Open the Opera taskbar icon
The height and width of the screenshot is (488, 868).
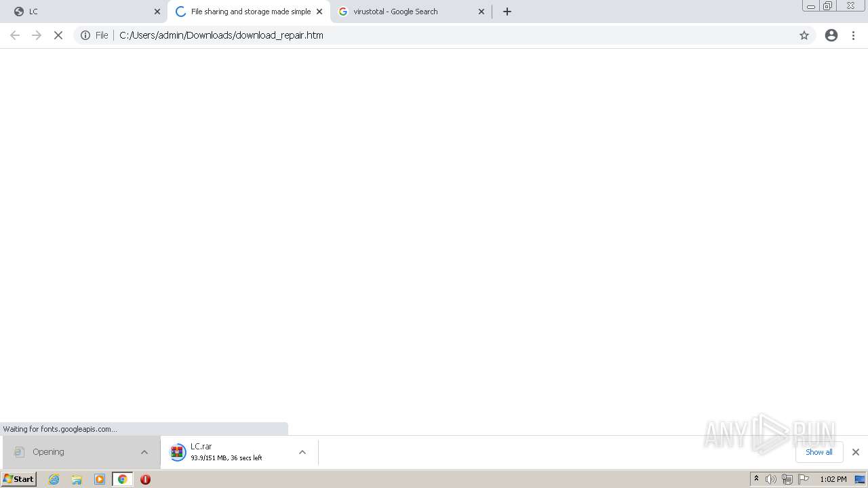click(x=145, y=479)
